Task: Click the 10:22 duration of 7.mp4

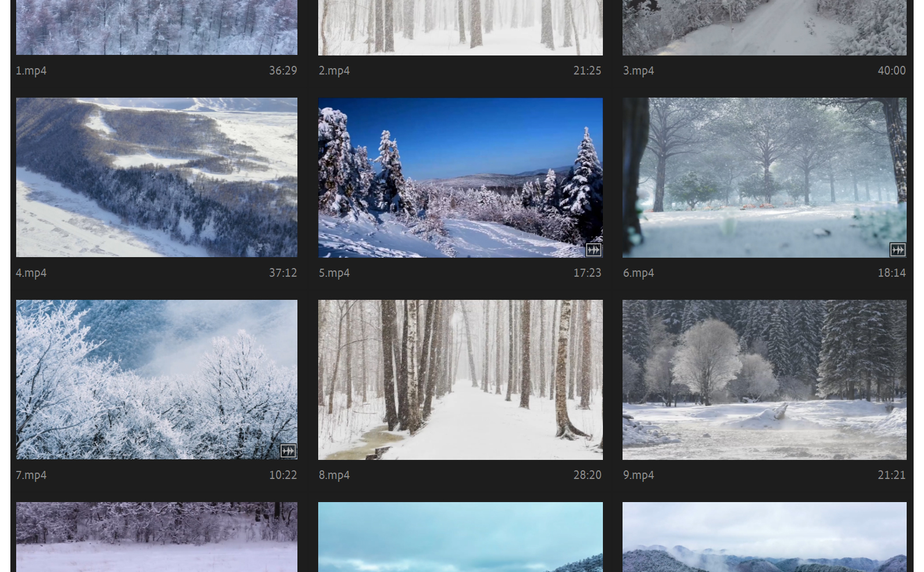Action: click(283, 475)
